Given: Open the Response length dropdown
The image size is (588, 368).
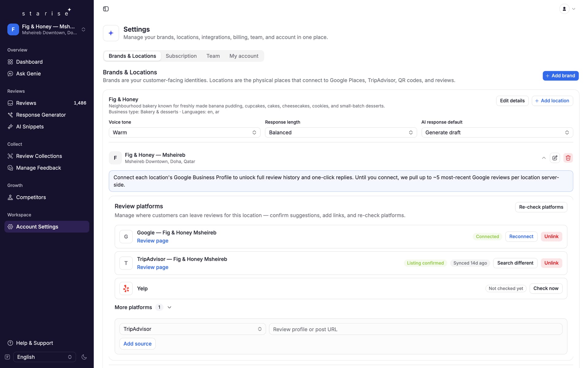Looking at the screenshot, I should (341, 132).
